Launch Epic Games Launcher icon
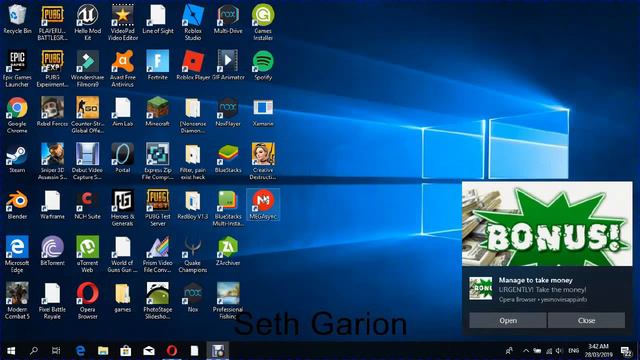640x360 pixels. click(x=17, y=69)
